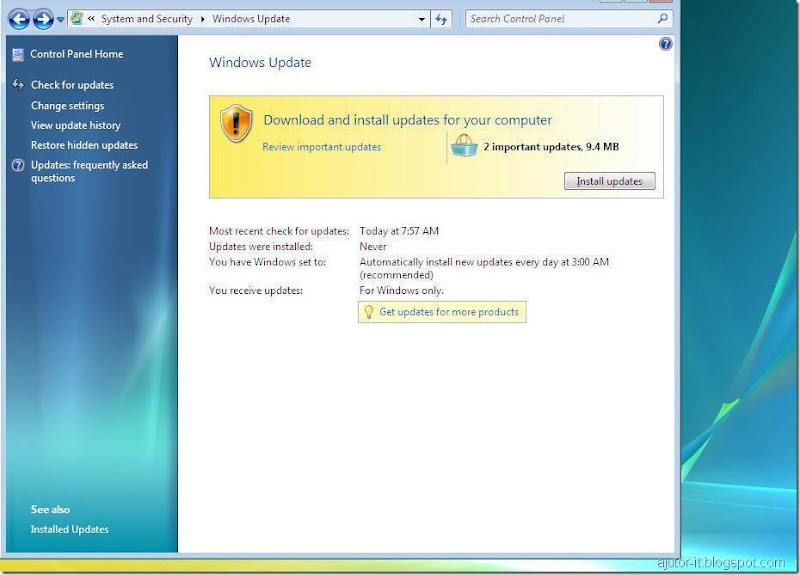The width and height of the screenshot is (800, 575).
Task: Click the 'Never' installed value
Action: (373, 246)
